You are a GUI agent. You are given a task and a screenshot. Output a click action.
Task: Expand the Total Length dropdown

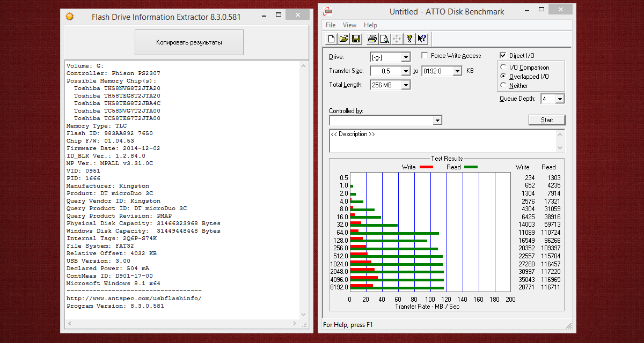tap(406, 85)
